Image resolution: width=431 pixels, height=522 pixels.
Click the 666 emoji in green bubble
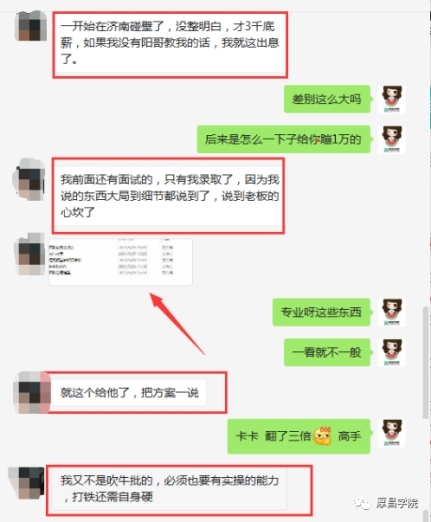pos(322,436)
